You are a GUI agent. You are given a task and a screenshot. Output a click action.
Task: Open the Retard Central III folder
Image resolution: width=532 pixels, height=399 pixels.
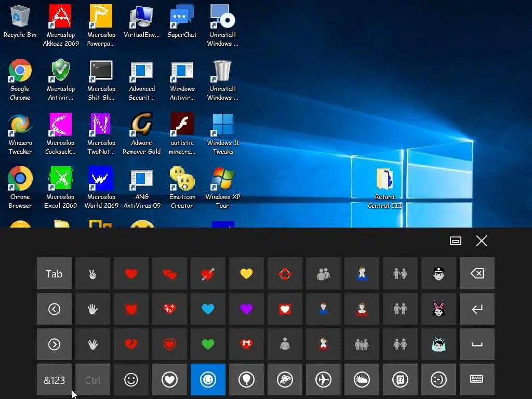(x=385, y=188)
